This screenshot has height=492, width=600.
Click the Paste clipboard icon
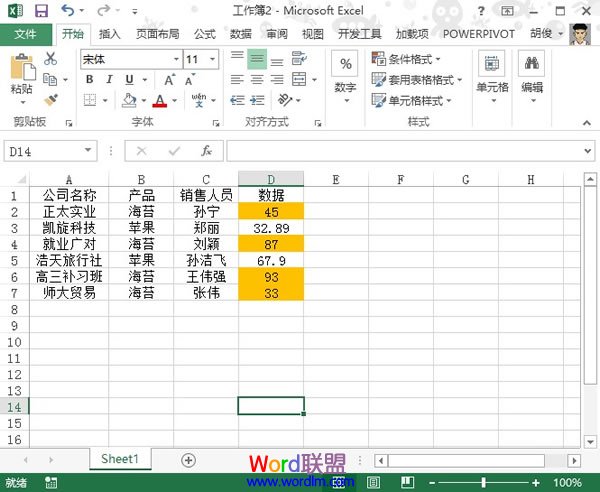point(22,67)
